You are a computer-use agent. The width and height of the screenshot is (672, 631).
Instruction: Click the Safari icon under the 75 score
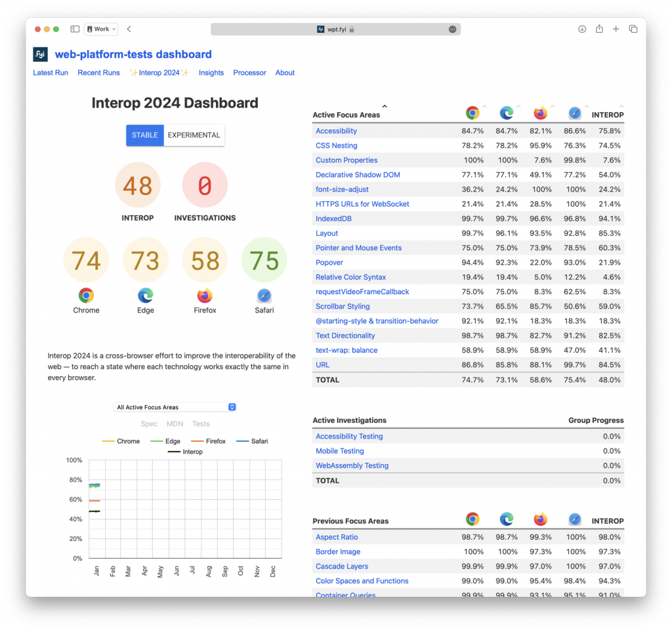tap(264, 296)
